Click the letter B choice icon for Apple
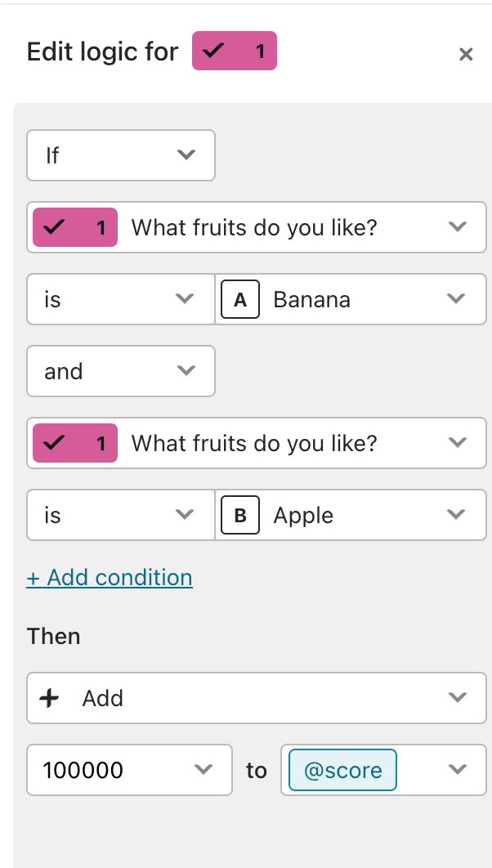 (240, 516)
